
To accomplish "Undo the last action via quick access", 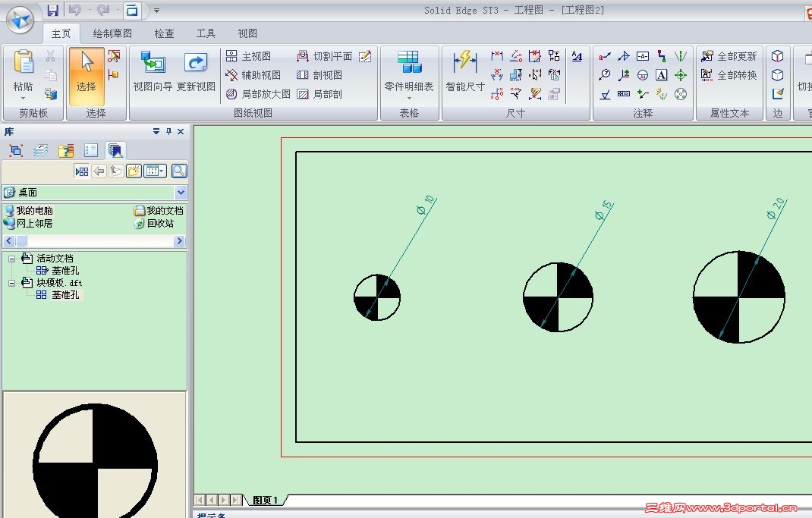I will [75, 10].
